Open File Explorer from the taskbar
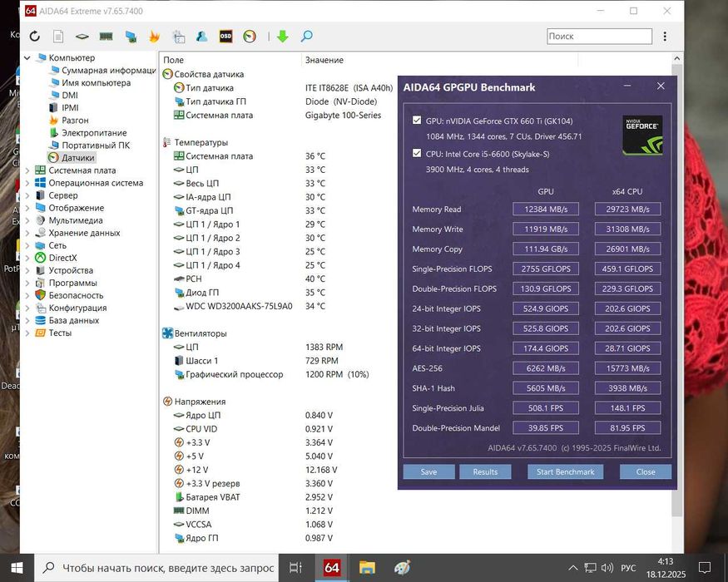Image resolution: width=728 pixels, height=582 pixels. [367, 568]
